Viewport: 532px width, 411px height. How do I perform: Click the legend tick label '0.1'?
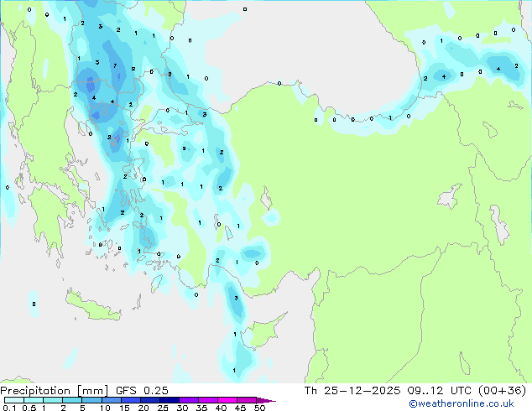coord(9,408)
